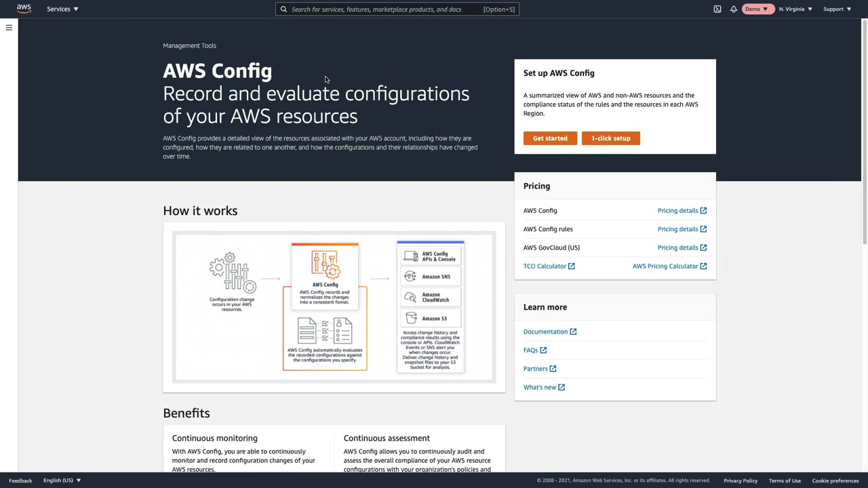Click the Learn more heading
The height and width of the screenshot is (488, 868).
(545, 307)
